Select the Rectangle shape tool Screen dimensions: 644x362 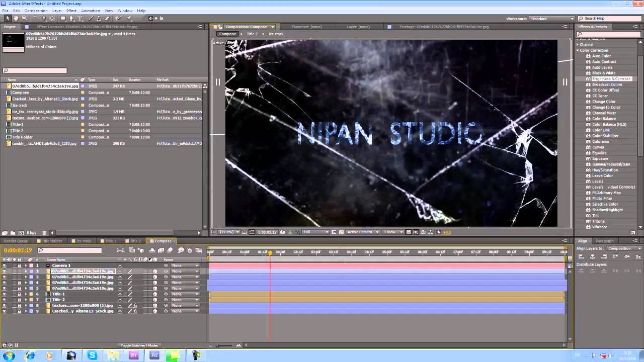(x=63, y=18)
